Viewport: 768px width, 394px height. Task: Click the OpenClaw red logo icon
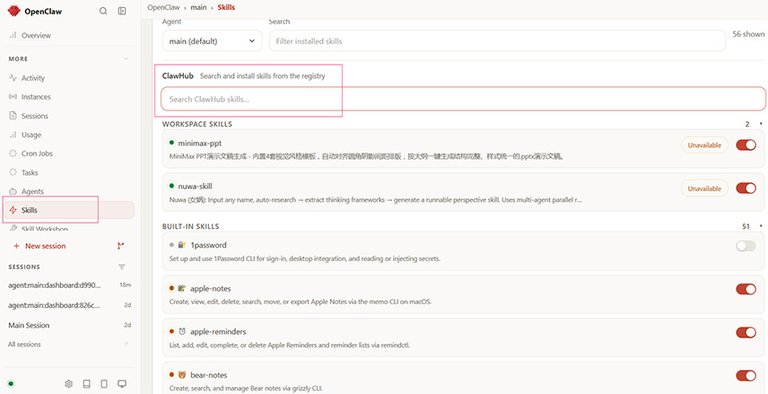point(14,11)
